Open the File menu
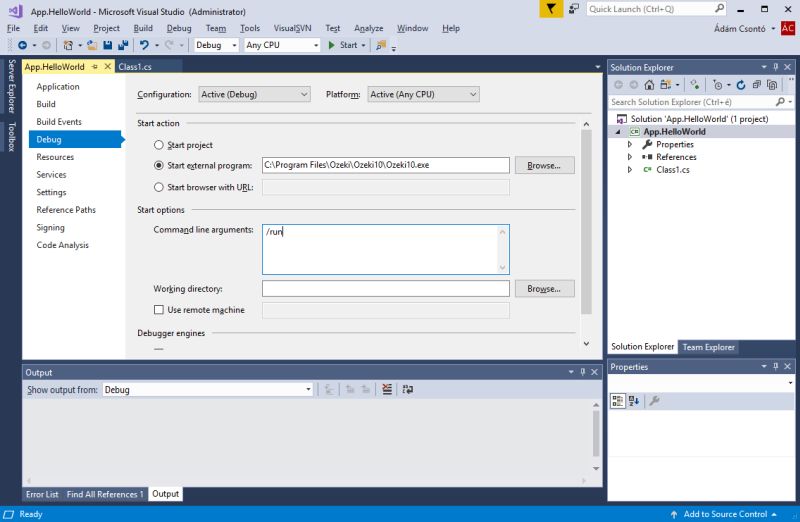 click(x=13, y=29)
